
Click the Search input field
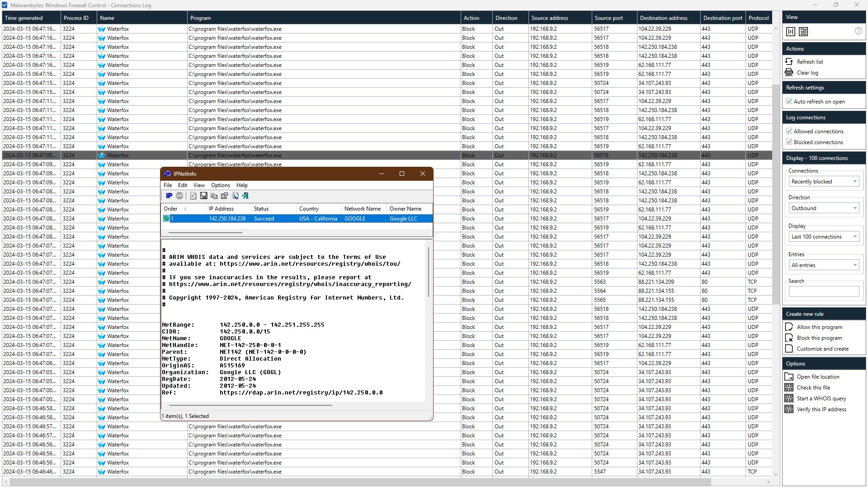coord(823,292)
